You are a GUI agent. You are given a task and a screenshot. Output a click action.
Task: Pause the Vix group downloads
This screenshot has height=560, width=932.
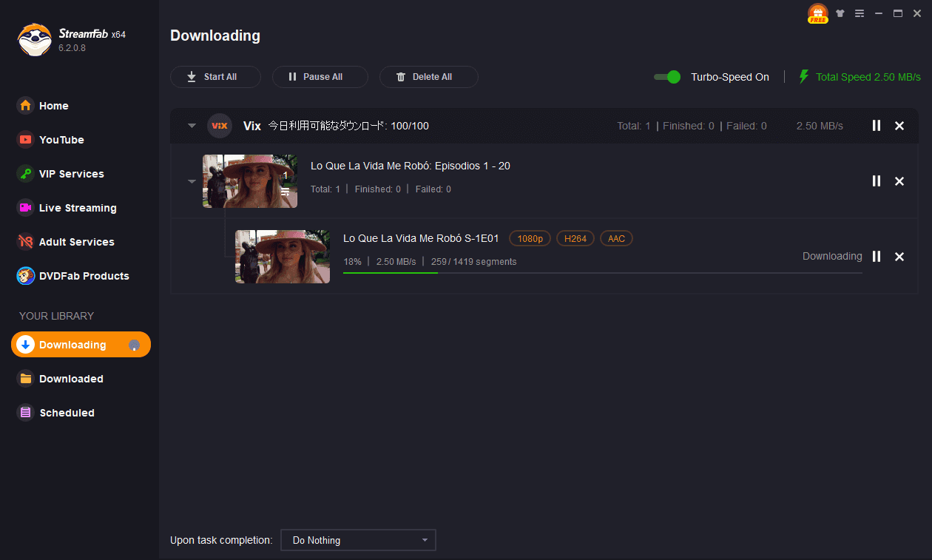(x=877, y=126)
